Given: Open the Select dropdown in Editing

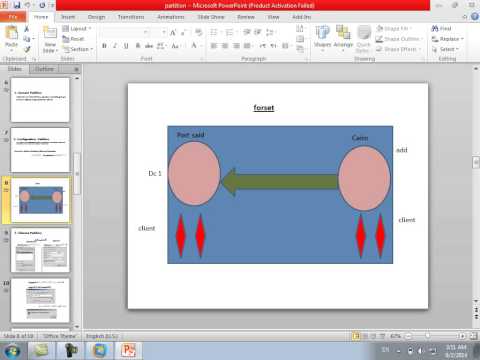Looking at the screenshot, I should [x=445, y=49].
